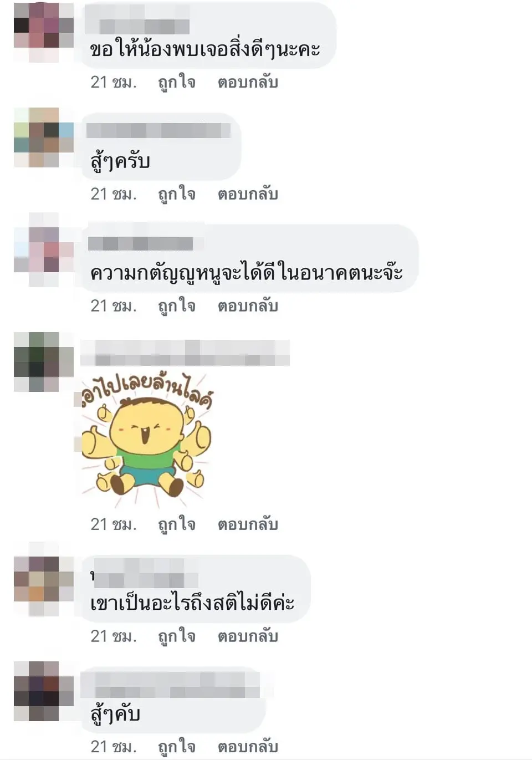
Task: Click ถูกใจ under ความกตัญญู comment
Action: tap(177, 307)
